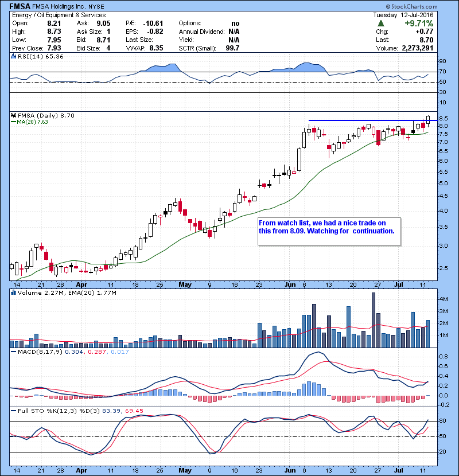The height and width of the screenshot is (476, 459).
Task: Click the SCTR (Small) value 99.7
Action: click(232, 48)
